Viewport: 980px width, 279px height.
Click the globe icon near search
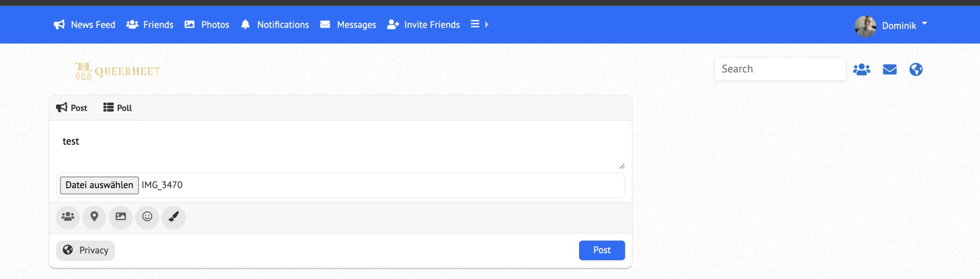(x=916, y=70)
